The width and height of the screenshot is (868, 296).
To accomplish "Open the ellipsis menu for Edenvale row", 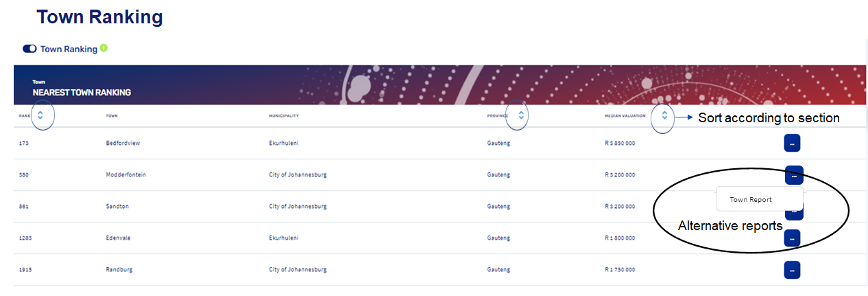I will [792, 238].
